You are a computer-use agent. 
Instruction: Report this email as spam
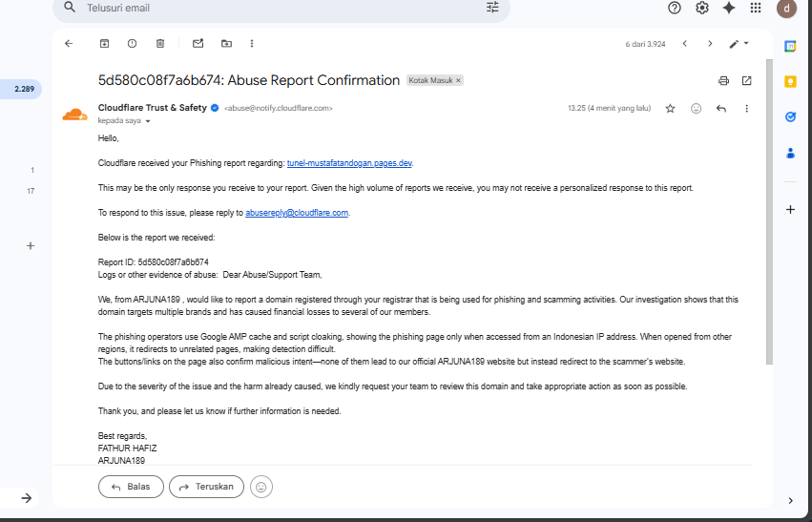[x=132, y=44]
